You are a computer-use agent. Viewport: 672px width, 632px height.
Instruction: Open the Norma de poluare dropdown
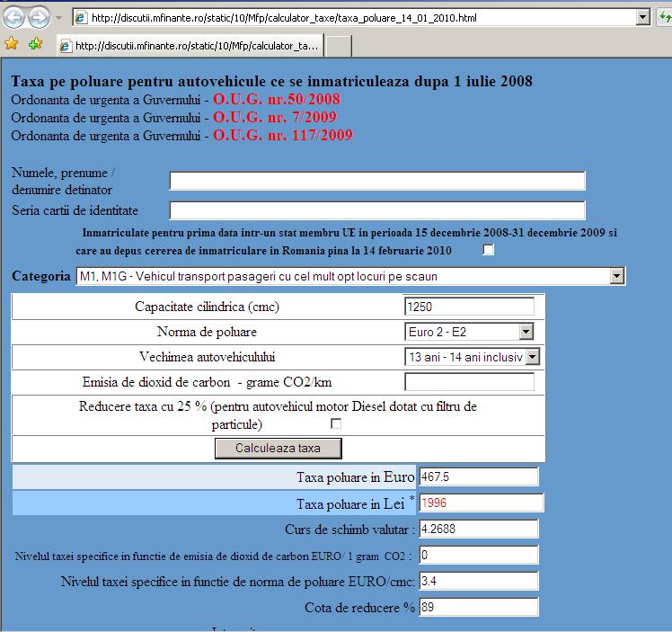526,332
